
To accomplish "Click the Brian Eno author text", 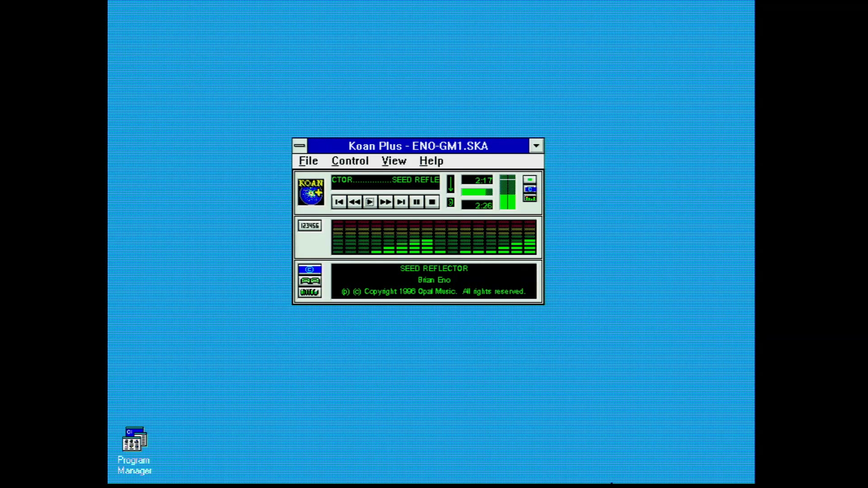I will click(434, 280).
